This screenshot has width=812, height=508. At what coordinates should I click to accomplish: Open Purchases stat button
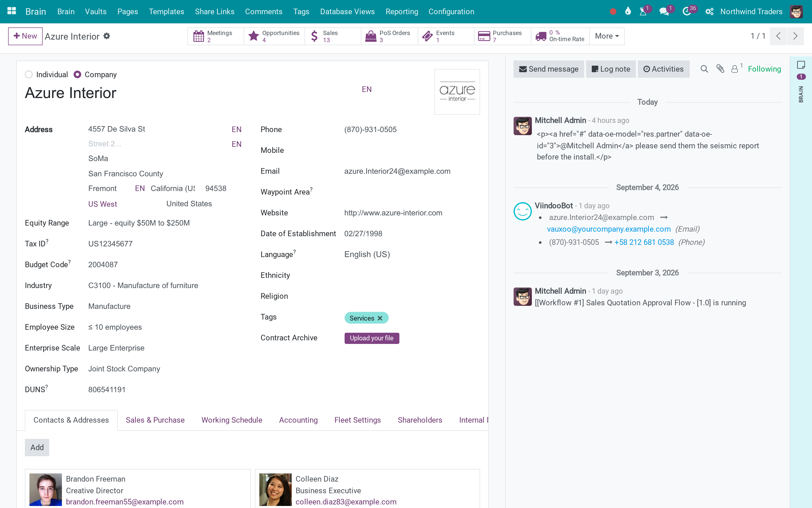(503, 36)
